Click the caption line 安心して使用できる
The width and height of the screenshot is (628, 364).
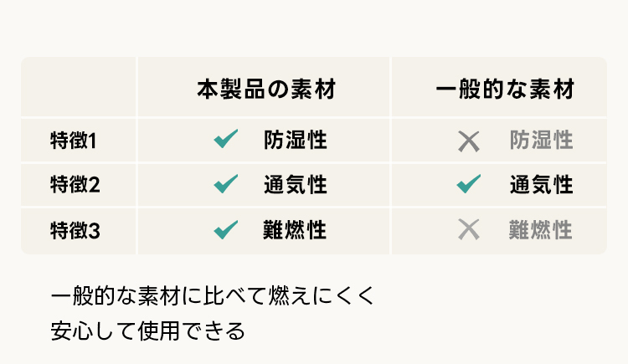point(148,330)
